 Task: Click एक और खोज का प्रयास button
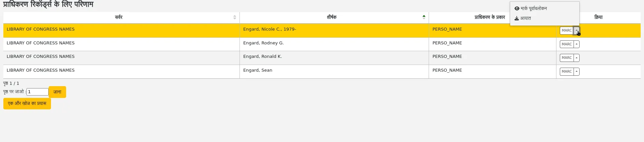pos(27,104)
